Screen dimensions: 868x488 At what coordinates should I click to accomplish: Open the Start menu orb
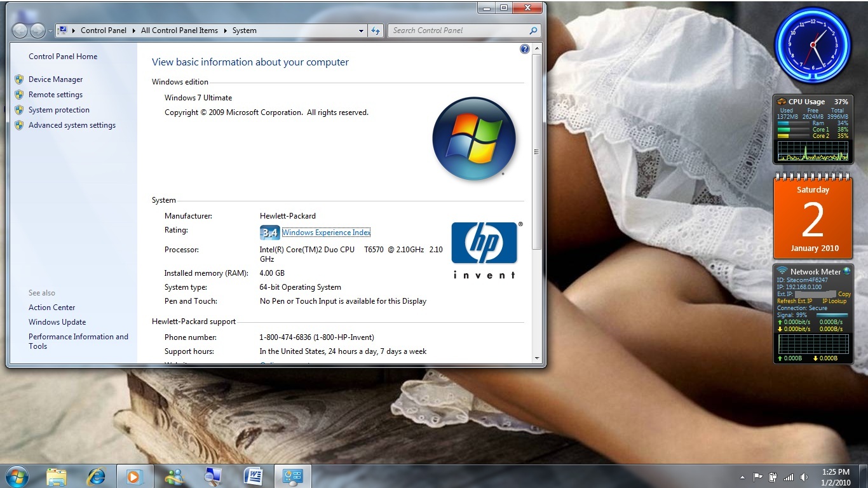[17, 476]
